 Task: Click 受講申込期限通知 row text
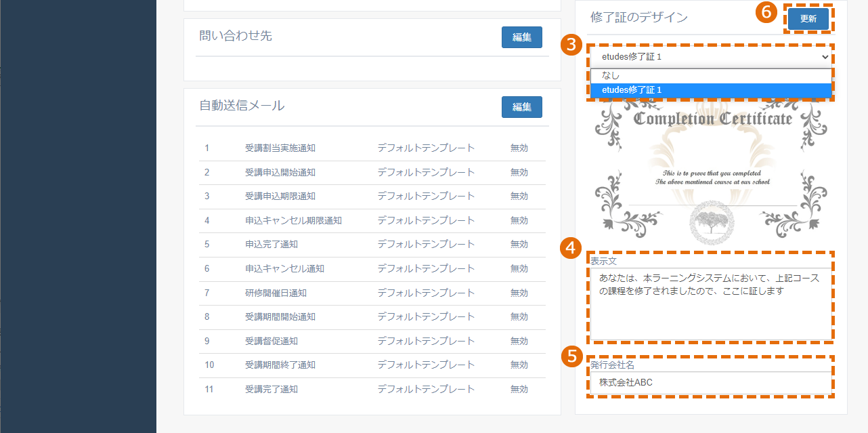pos(280,197)
